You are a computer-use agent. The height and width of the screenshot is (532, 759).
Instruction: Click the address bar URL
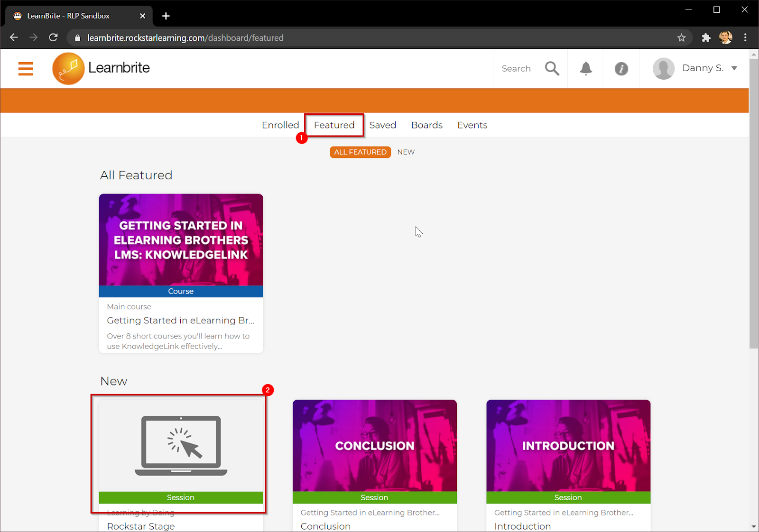pos(185,38)
